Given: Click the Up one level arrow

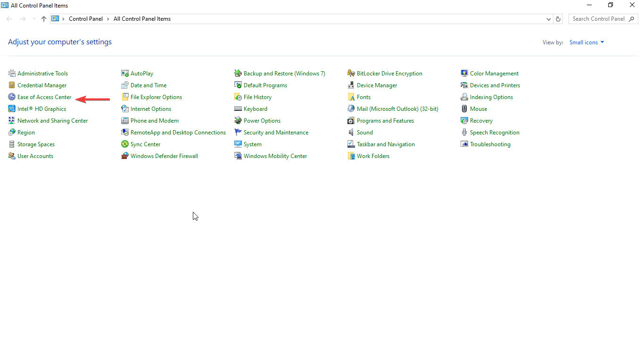Looking at the screenshot, I should 43,19.
